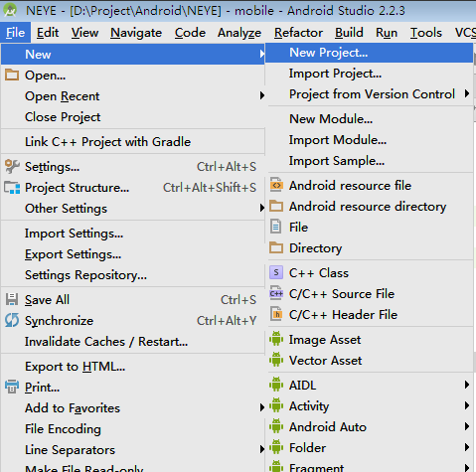The image size is (476, 472).
Task: Click the floppy disk Save All icon
Action: [x=12, y=299]
